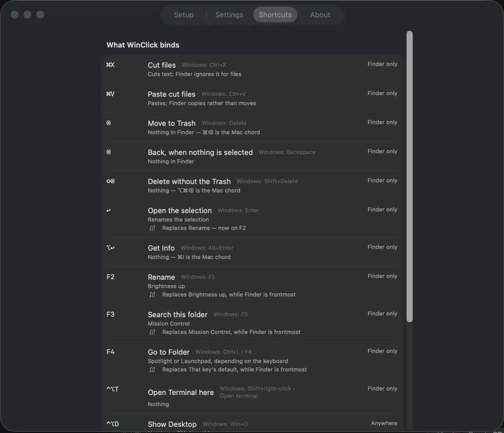Click the 'Windows: Ctrl+X' hint
The width and height of the screenshot is (504, 433).
(x=204, y=65)
